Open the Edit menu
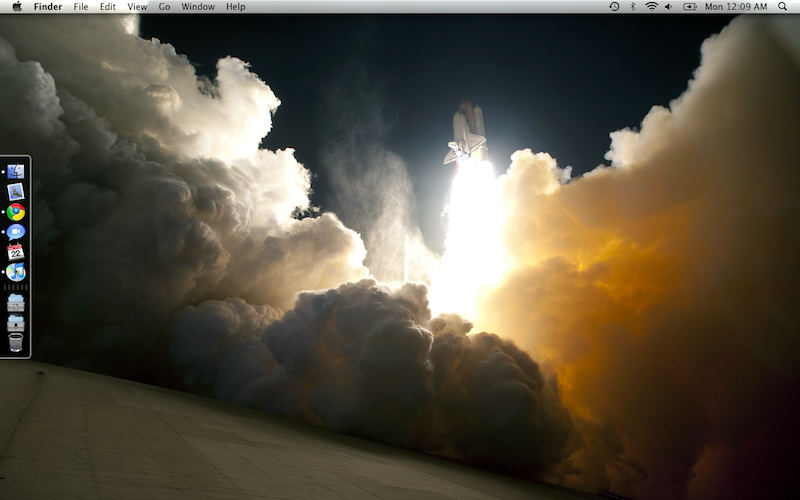Viewport: 800px width, 500px height. pyautogui.click(x=108, y=7)
